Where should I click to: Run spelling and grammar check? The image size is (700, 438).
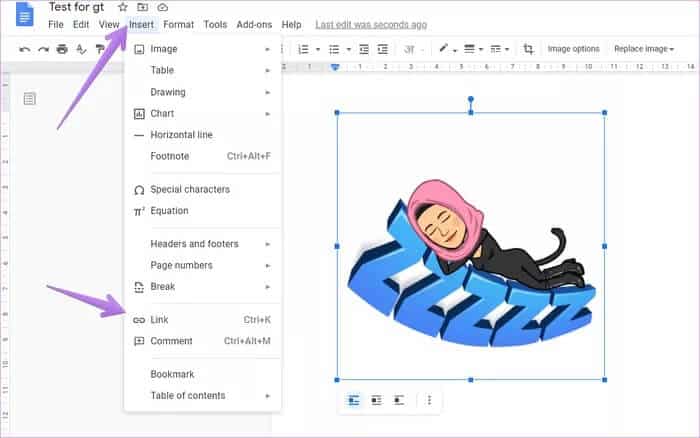(x=81, y=49)
